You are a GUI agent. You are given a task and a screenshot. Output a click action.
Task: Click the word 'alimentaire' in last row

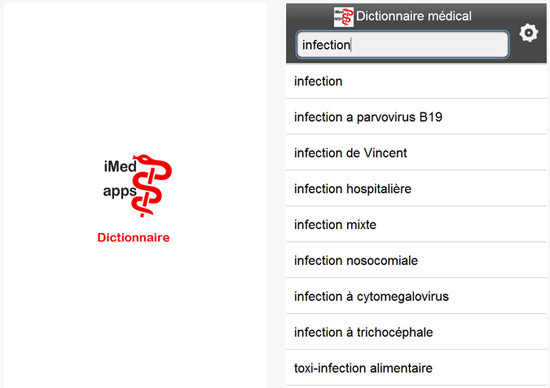tap(401, 368)
